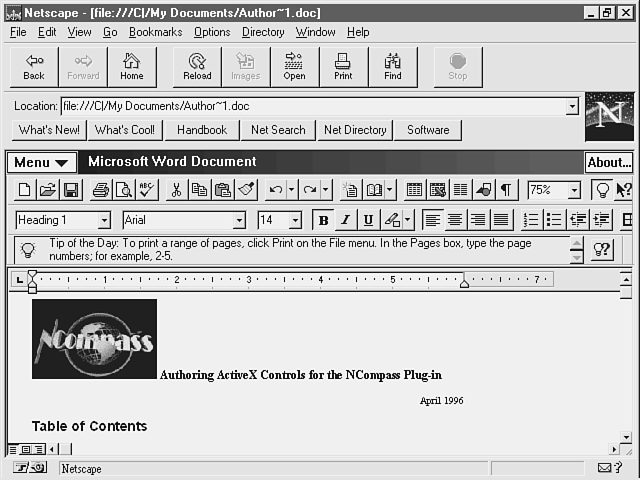Run the ABC spelling check icon
Viewport: 640px width, 480px height.
point(147,190)
